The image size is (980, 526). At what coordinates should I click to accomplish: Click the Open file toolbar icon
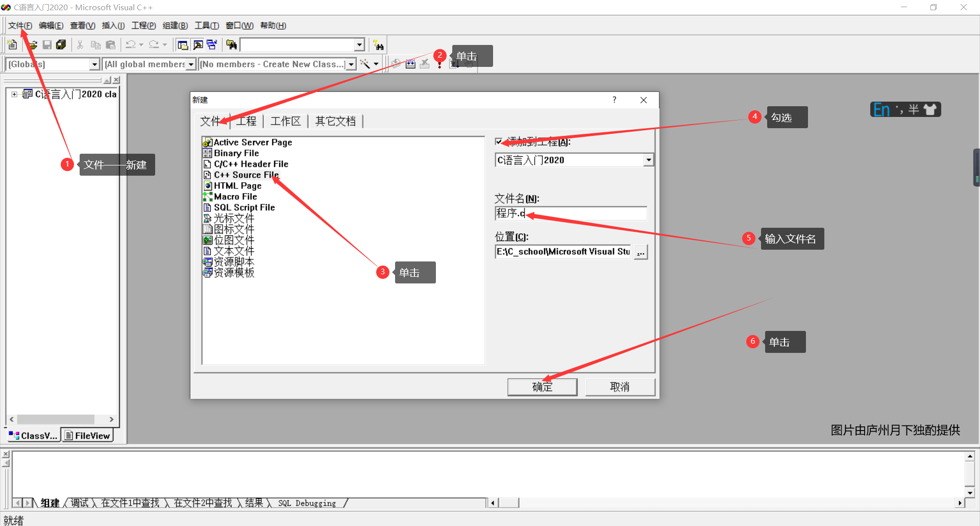(33, 45)
